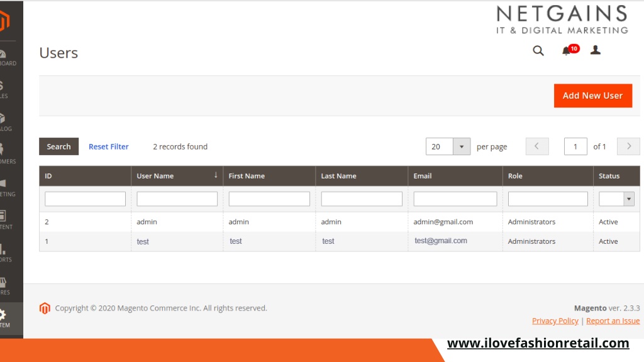Open the admin account user icon
Screen dimensions: 644x362
click(595, 50)
